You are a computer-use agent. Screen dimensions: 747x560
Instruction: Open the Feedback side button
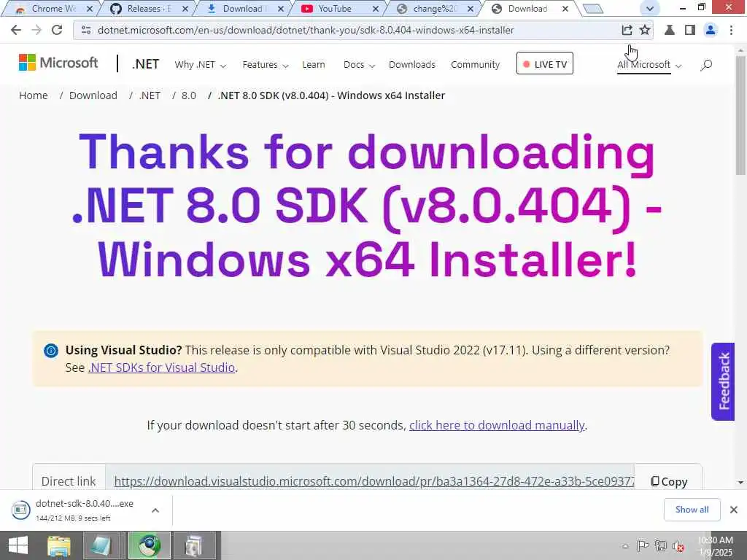723,381
